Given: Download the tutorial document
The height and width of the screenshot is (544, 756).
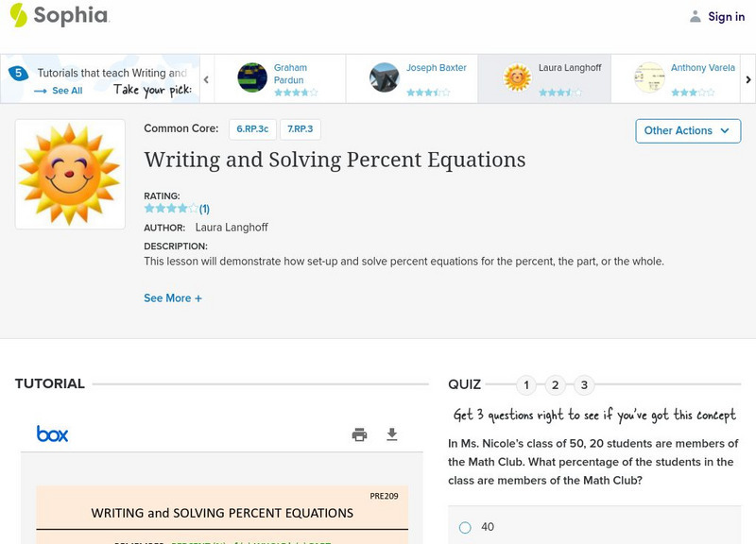Looking at the screenshot, I should pyautogui.click(x=392, y=434).
